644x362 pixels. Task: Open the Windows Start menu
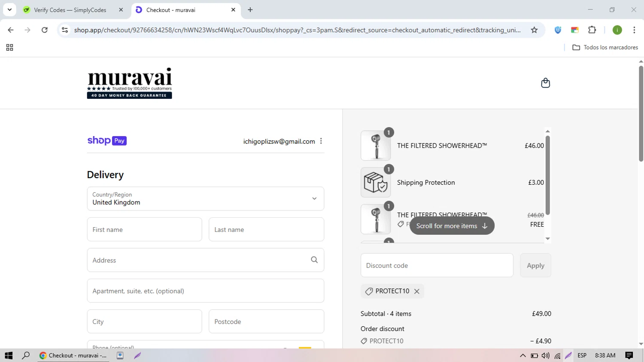pyautogui.click(x=9, y=356)
